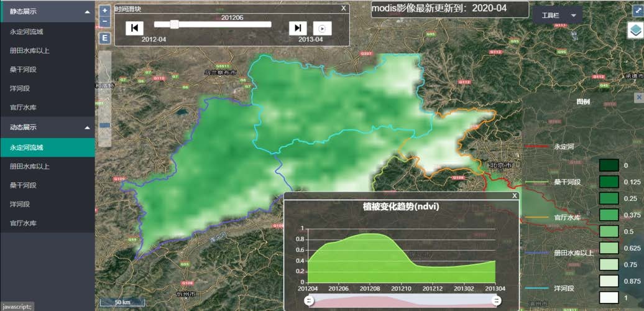Play the time slider animation
This screenshot has height=311, width=644.
coord(322,28)
